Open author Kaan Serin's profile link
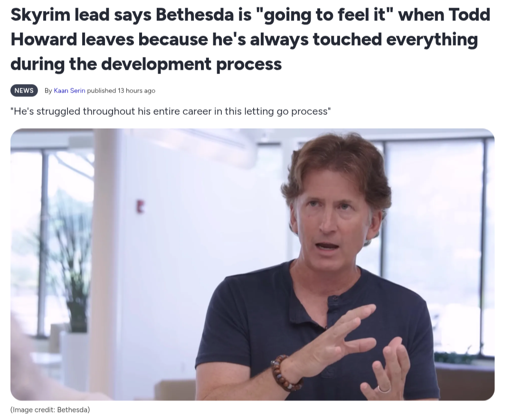 pos(69,91)
